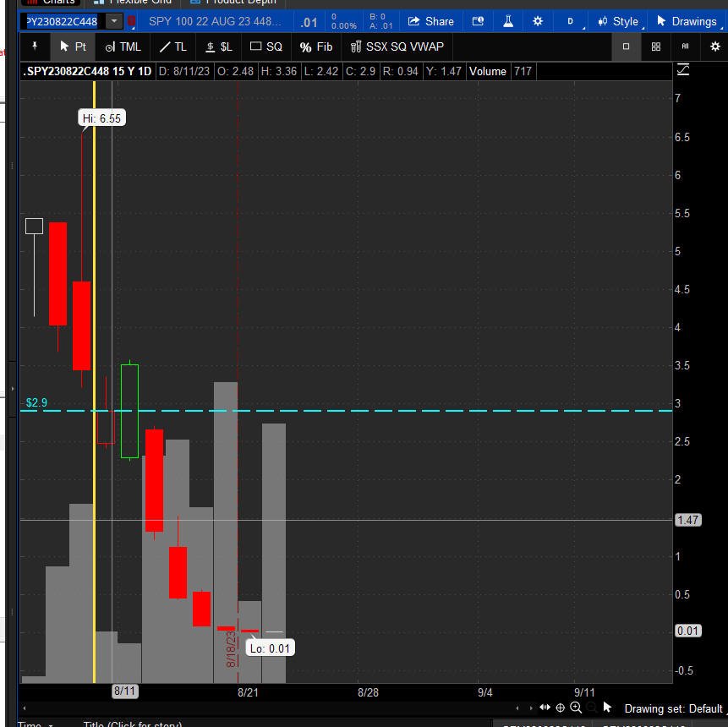Click the Drawing set: Default selector

tap(673, 708)
